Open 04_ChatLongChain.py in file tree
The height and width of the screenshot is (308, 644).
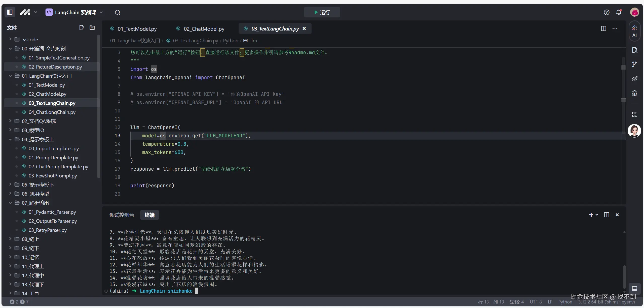52,112
